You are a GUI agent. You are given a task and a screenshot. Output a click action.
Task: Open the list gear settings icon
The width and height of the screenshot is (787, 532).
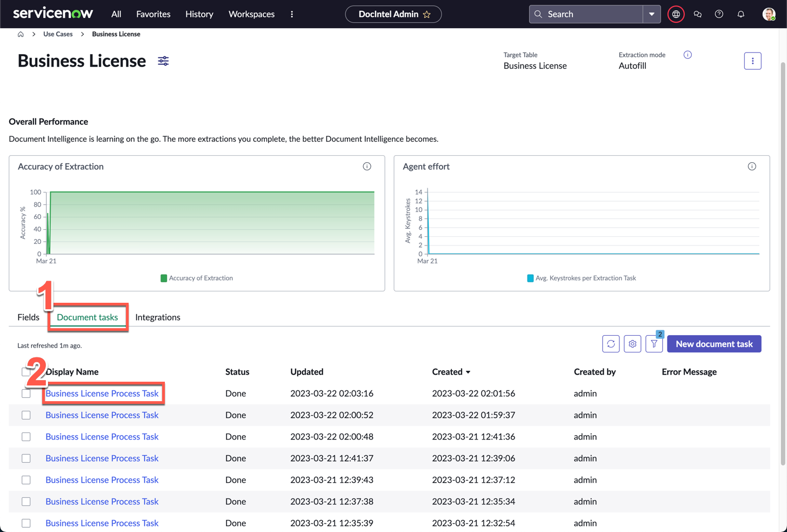point(632,344)
